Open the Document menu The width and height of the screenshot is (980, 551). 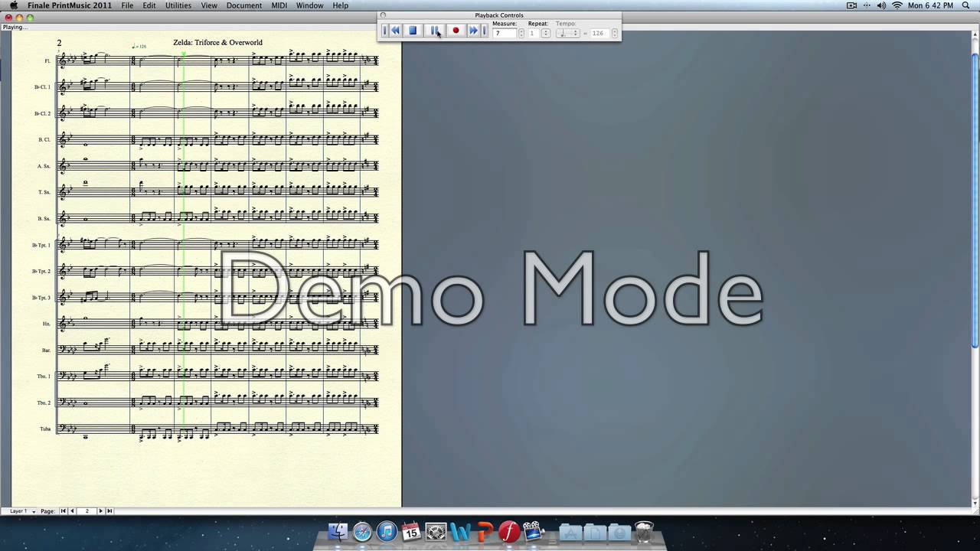click(x=244, y=5)
